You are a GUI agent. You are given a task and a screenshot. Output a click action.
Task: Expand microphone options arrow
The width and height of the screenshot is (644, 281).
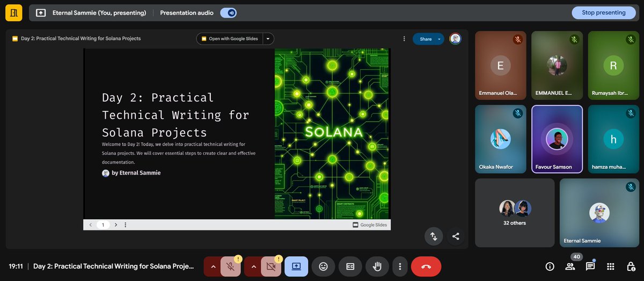pyautogui.click(x=213, y=266)
